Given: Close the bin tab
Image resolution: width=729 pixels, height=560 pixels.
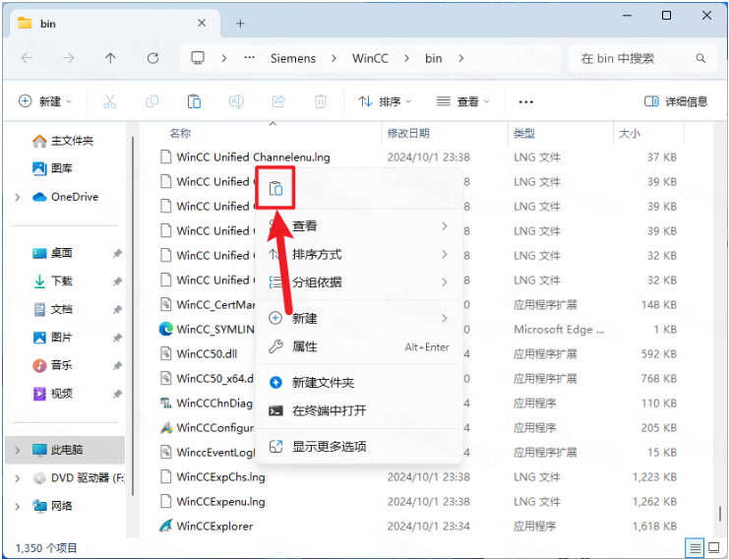Looking at the screenshot, I should (x=202, y=23).
